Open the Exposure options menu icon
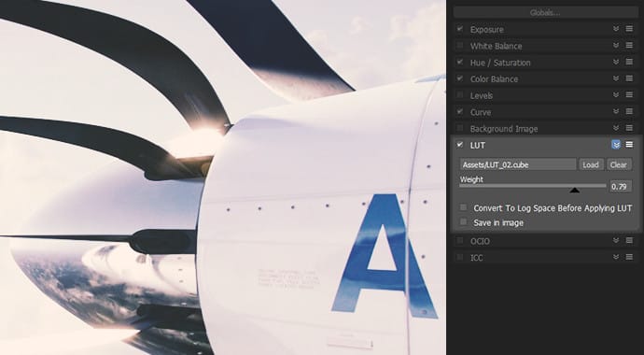644x355 pixels. (x=629, y=29)
